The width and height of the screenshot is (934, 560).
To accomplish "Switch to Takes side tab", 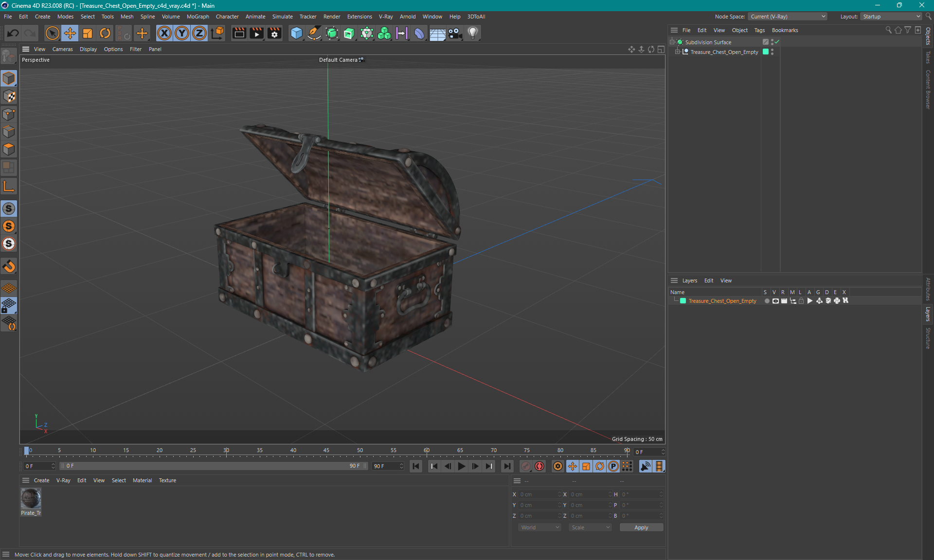I will (928, 57).
